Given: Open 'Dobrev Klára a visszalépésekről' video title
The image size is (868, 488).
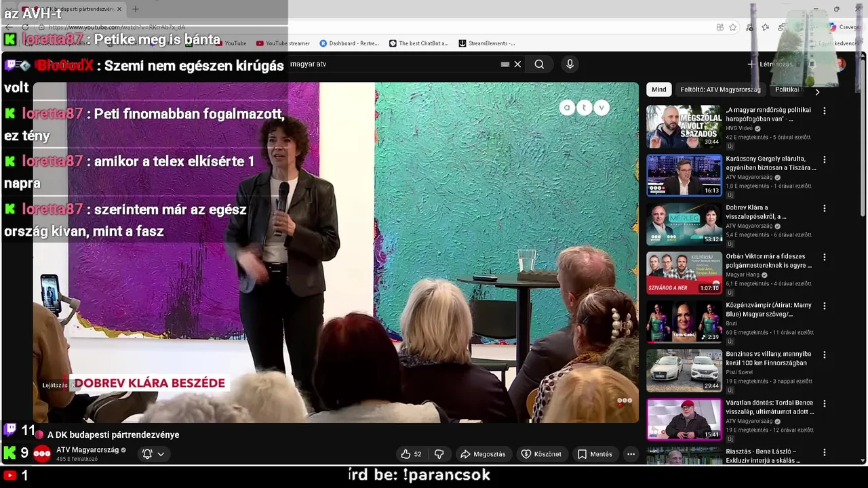Looking at the screenshot, I should [x=756, y=212].
